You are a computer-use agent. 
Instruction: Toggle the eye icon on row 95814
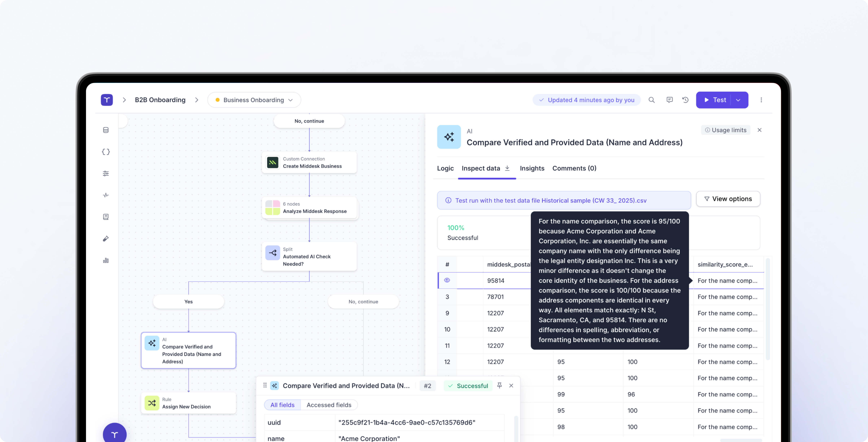(x=447, y=280)
